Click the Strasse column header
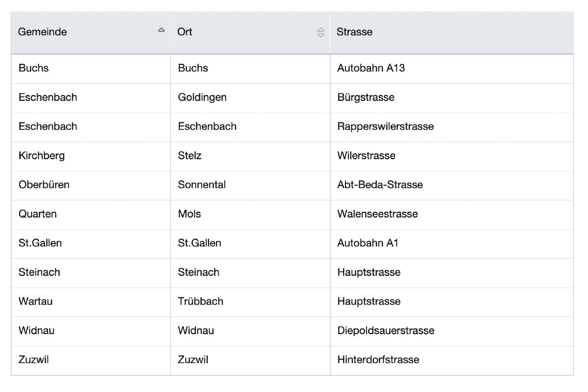The width and height of the screenshot is (588, 392). click(x=355, y=32)
